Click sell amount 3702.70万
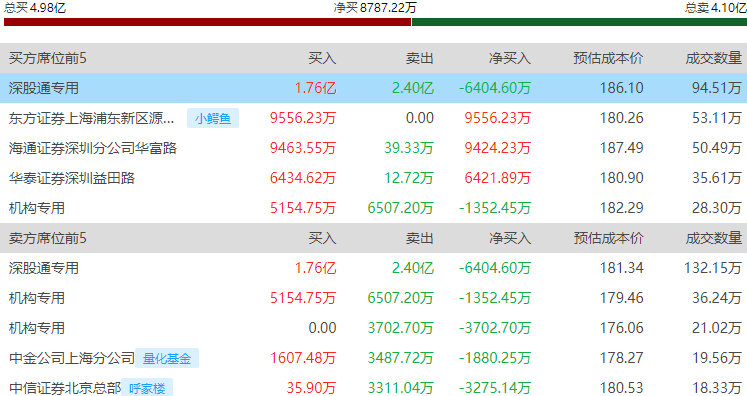This screenshot has height=396, width=747. [401, 328]
